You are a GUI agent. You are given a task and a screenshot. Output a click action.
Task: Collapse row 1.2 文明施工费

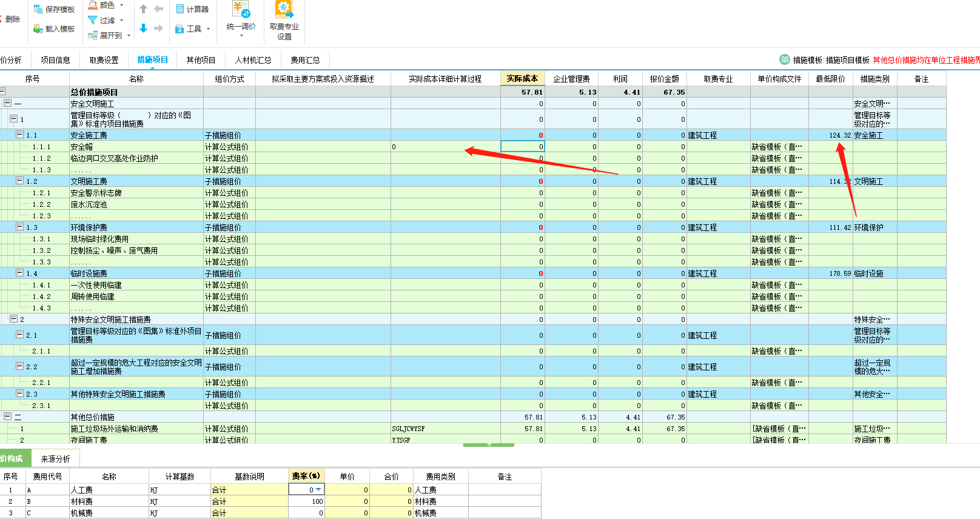pyautogui.click(x=19, y=181)
